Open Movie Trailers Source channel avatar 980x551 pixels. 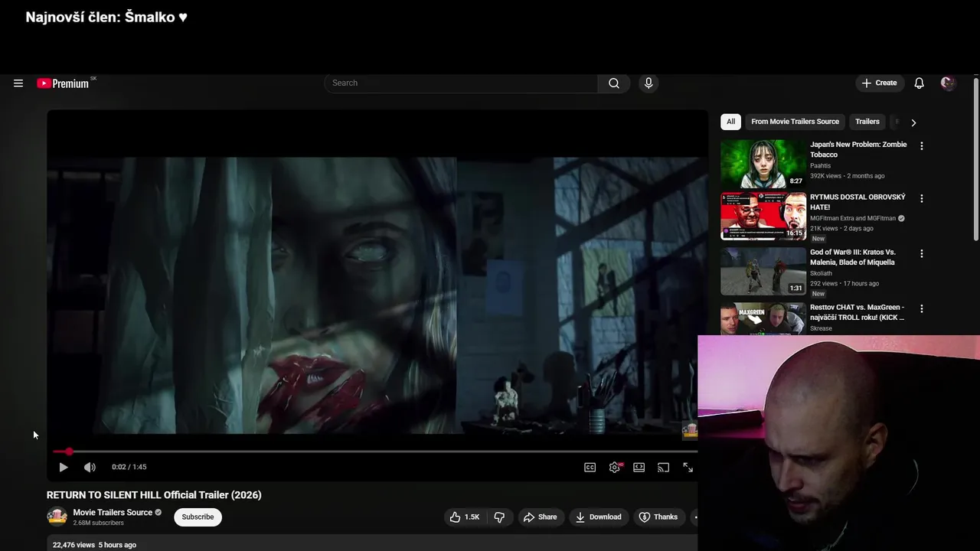(x=57, y=517)
